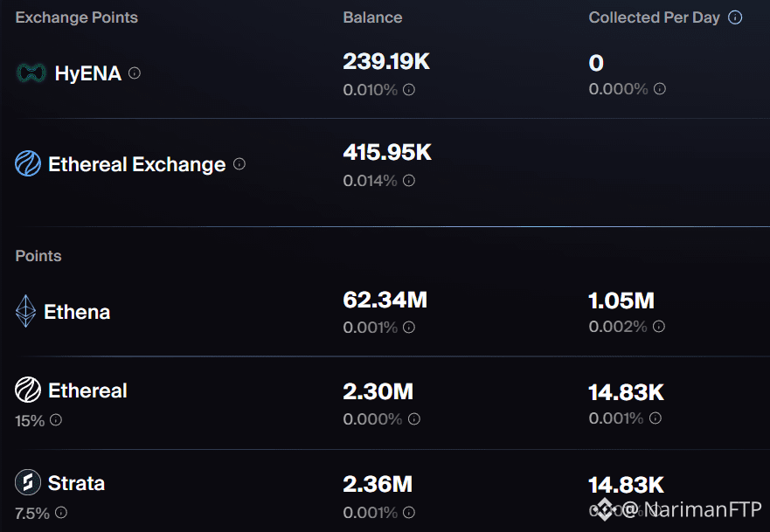The width and height of the screenshot is (770, 532).
Task: Open info tooltip next to HyENA name
Action: 135,73
